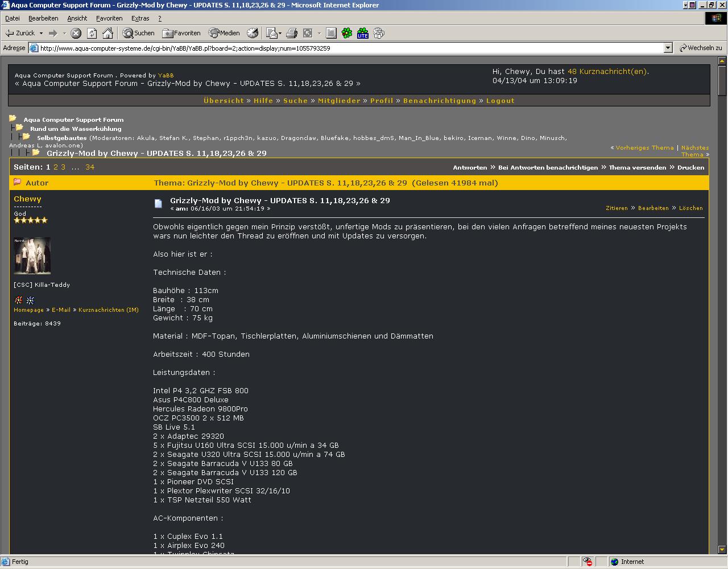The image size is (728, 569).
Task: Expand the Zurück back history dropdown
Action: point(40,33)
